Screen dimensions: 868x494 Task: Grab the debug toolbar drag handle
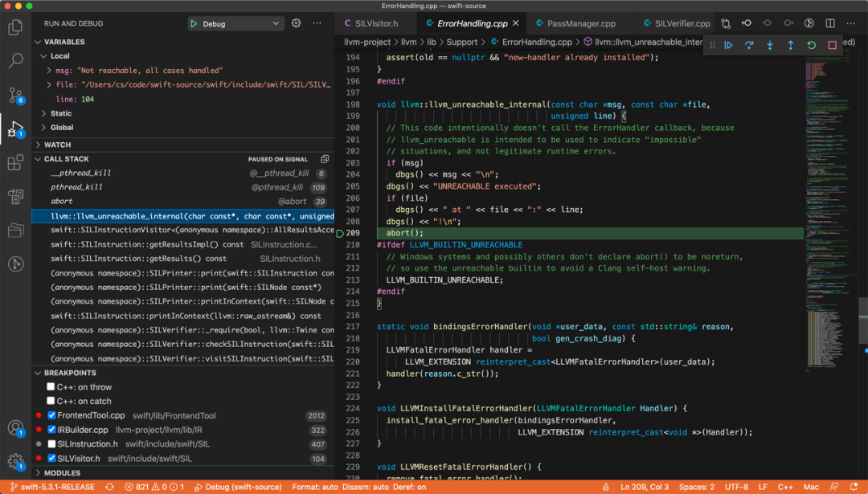tap(712, 45)
